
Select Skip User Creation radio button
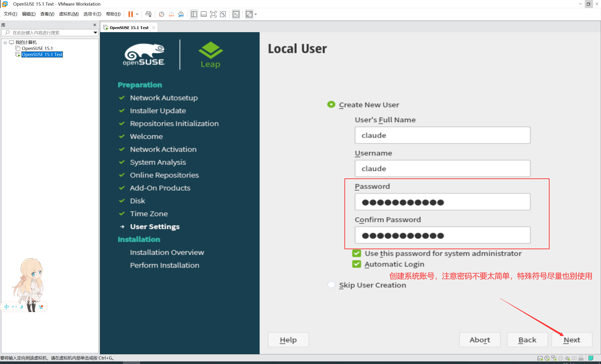[x=331, y=285]
